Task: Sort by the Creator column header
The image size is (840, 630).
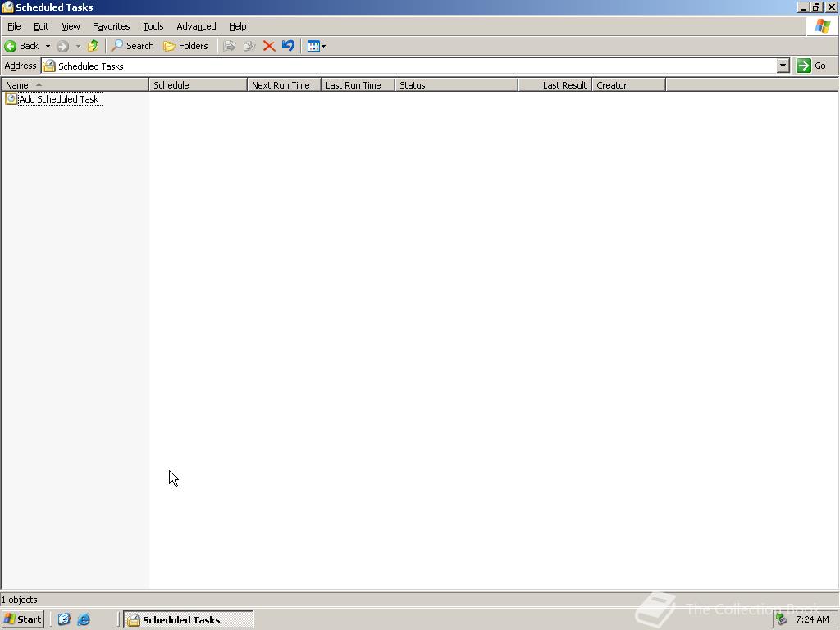Action: coord(629,85)
